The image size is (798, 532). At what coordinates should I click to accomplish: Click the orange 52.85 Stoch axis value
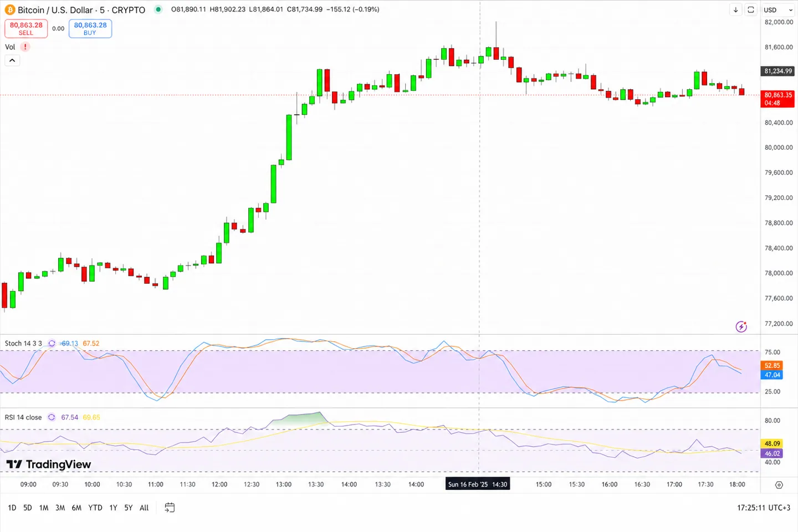tap(772, 366)
